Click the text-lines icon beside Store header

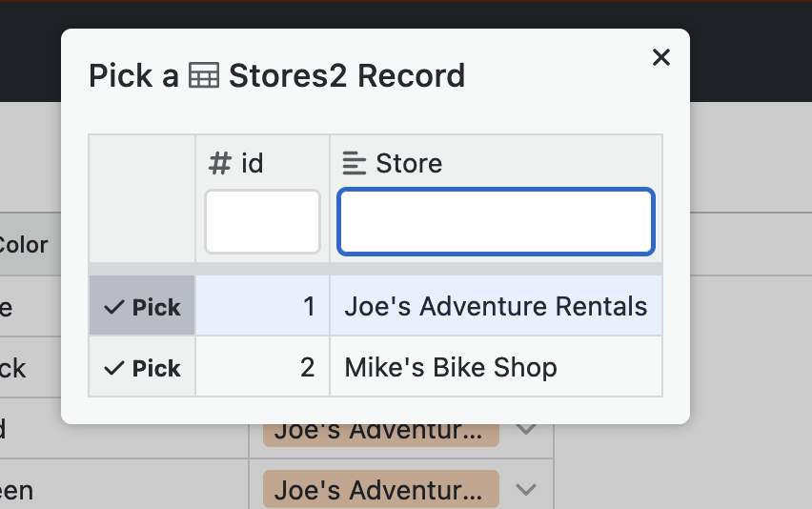click(355, 164)
